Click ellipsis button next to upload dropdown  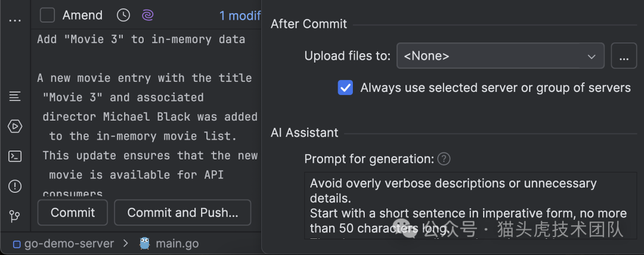(x=624, y=56)
